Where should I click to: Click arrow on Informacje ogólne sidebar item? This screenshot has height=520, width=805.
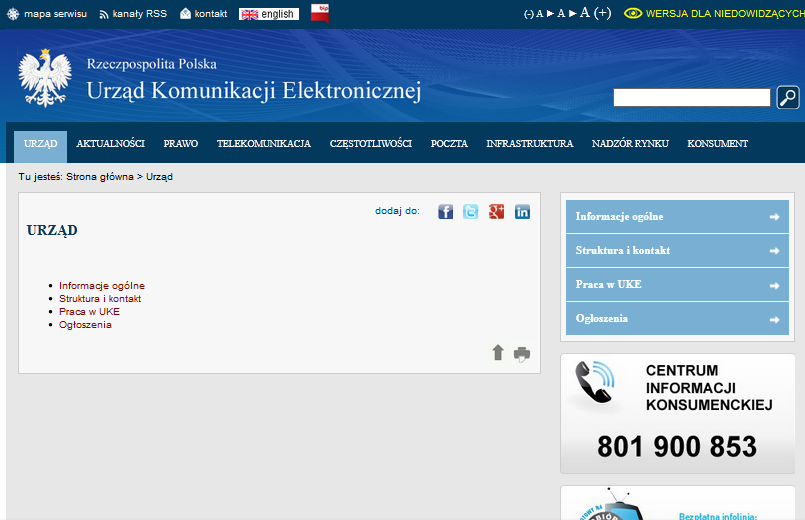pos(775,217)
